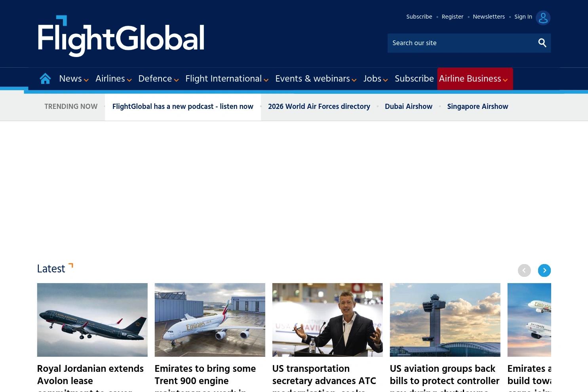Open the control tower article thumbnail

[x=445, y=320]
